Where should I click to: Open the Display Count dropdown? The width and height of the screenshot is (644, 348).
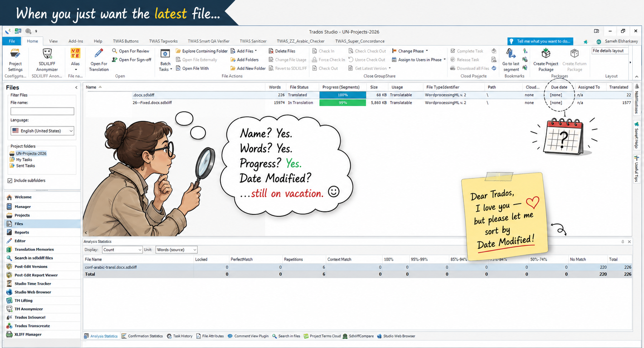(122, 249)
